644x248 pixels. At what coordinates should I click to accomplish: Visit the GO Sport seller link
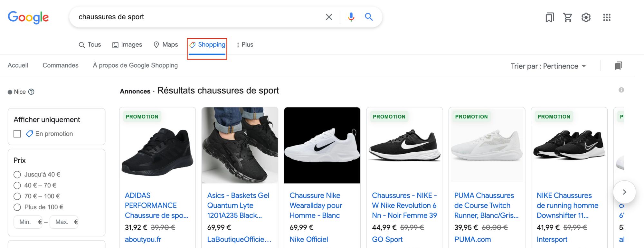pos(387,240)
